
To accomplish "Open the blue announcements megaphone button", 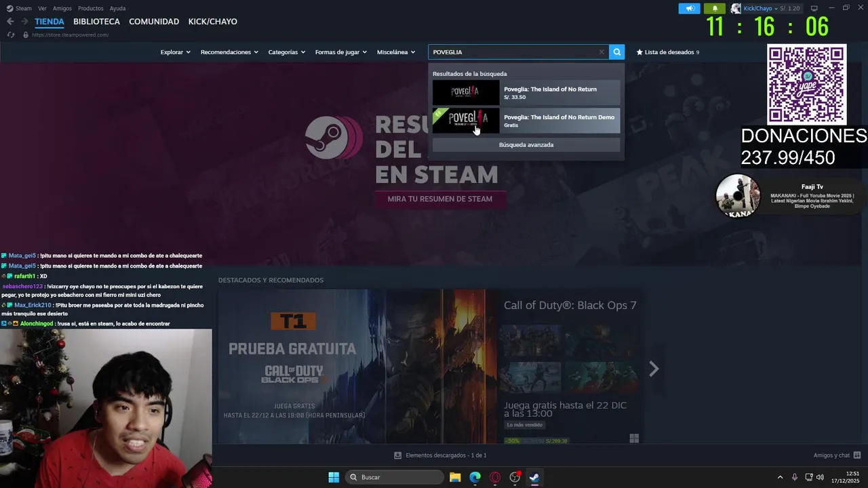I will [x=689, y=8].
